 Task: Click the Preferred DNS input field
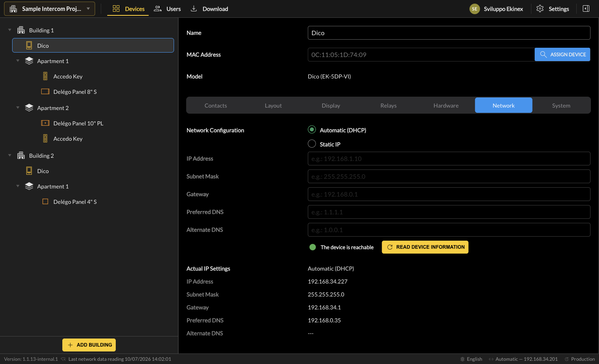pos(449,212)
